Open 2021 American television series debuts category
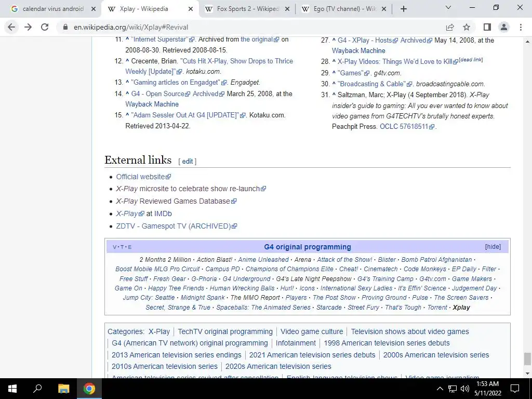The height and width of the screenshot is (399, 532). tap(312, 355)
